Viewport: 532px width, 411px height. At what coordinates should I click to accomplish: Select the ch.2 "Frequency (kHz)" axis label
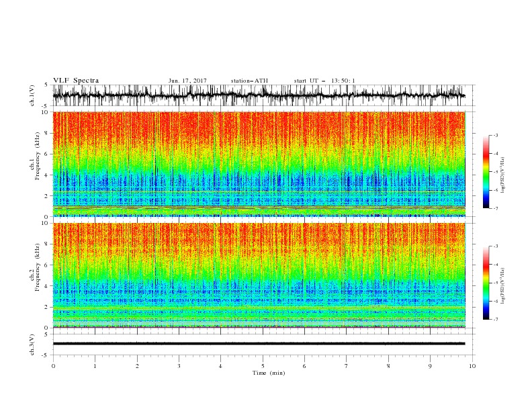38,267
